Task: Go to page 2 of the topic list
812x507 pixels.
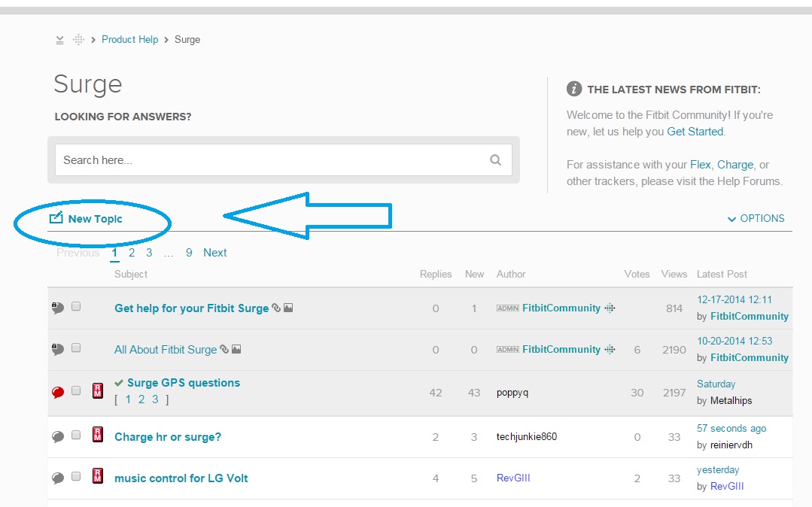Action: point(132,253)
